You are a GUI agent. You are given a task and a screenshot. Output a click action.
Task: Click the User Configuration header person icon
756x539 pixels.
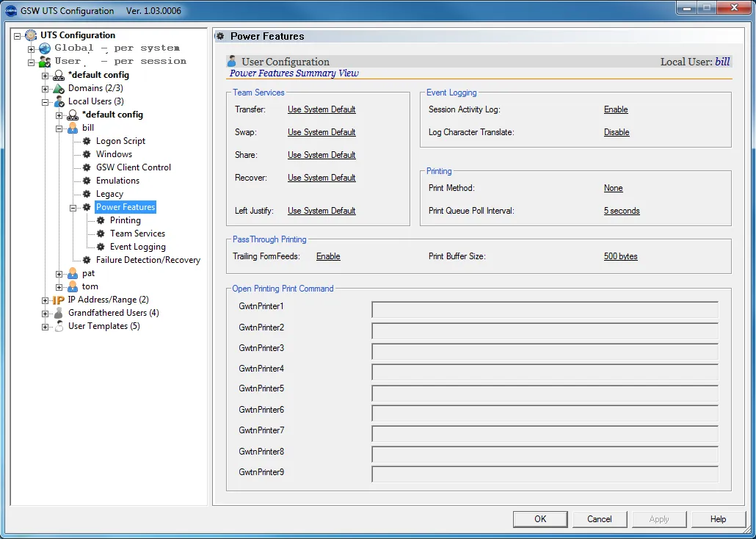coord(232,61)
